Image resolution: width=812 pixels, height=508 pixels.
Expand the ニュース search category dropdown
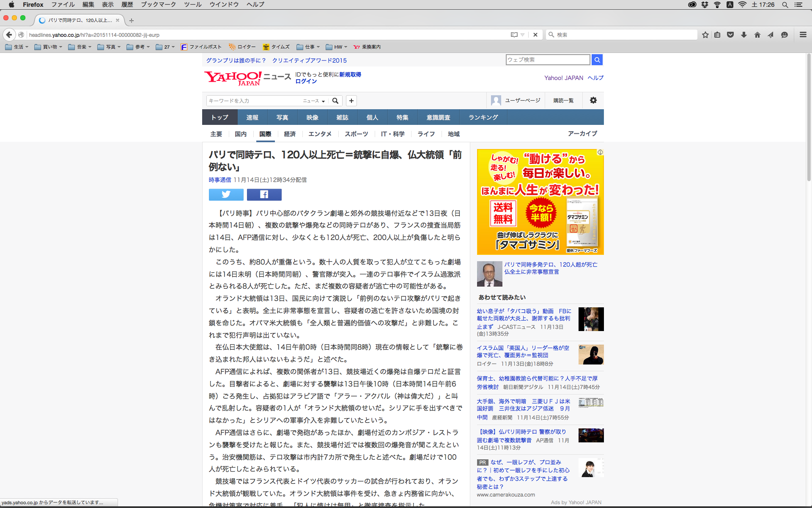tap(314, 101)
